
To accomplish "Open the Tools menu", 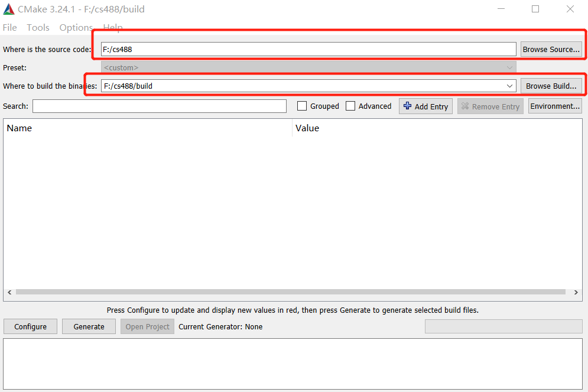I will (38, 27).
